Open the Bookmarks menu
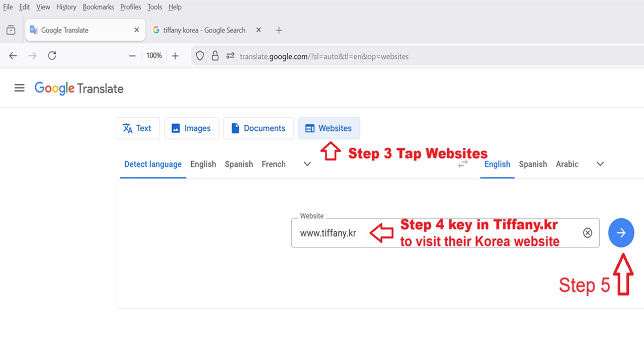This screenshot has width=644, height=362. pyautogui.click(x=99, y=7)
